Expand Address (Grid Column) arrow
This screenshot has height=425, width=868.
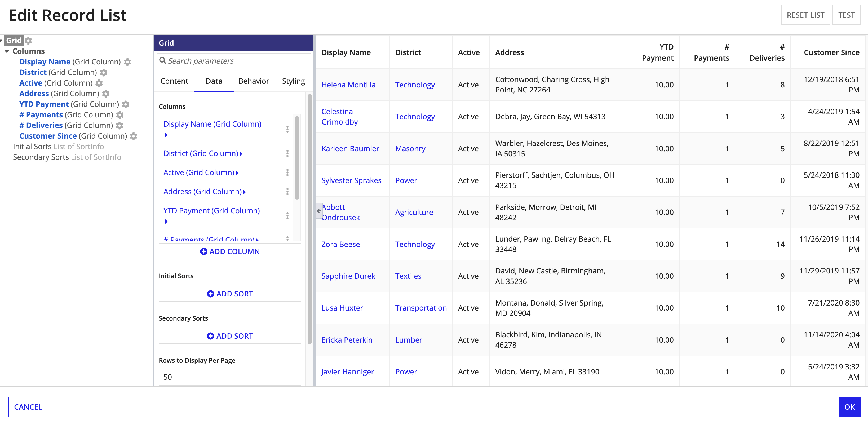tap(244, 192)
